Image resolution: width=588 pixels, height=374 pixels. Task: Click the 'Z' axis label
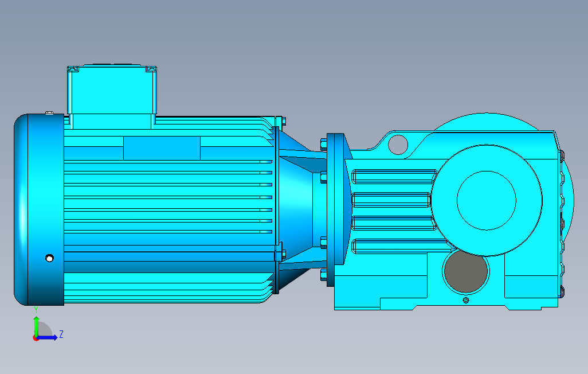coord(61,334)
